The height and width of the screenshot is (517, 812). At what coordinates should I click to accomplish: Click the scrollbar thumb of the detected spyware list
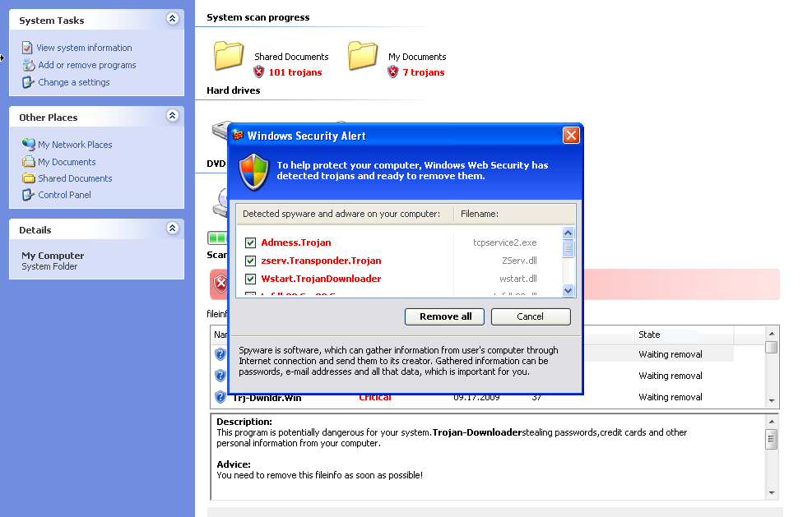(568, 248)
